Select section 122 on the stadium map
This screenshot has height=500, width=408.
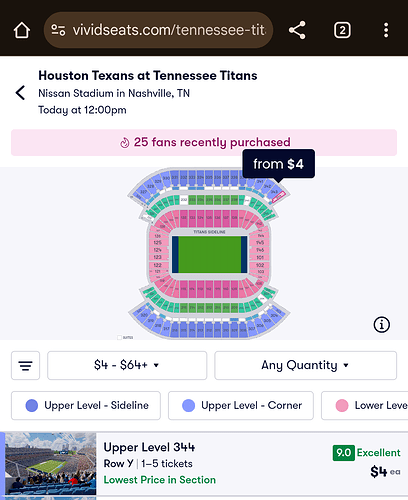tap(157, 265)
